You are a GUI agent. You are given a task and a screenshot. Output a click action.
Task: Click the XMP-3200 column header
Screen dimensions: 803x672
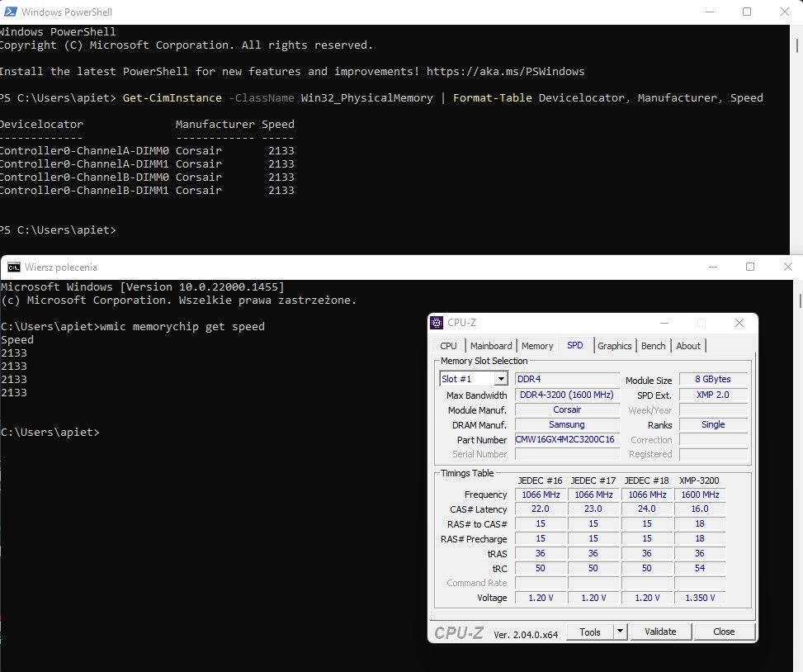point(699,480)
